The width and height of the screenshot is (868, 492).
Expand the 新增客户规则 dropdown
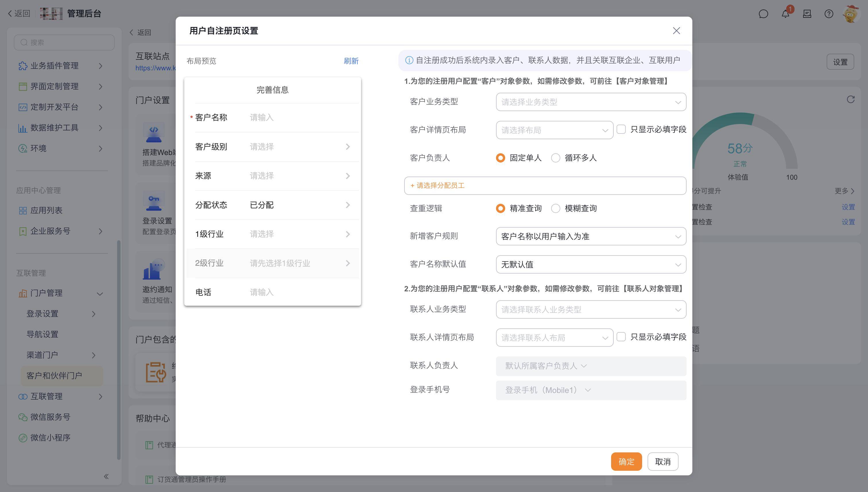coord(591,236)
